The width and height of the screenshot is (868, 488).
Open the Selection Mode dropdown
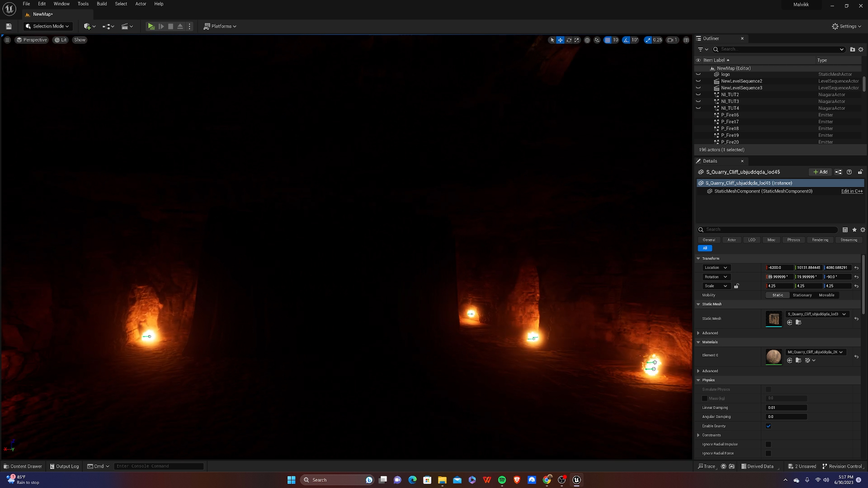coord(48,27)
